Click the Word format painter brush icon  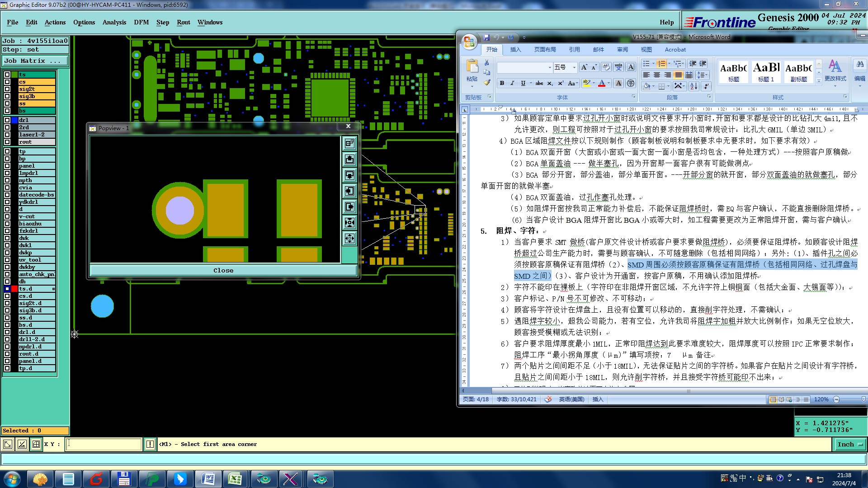pyautogui.click(x=487, y=83)
